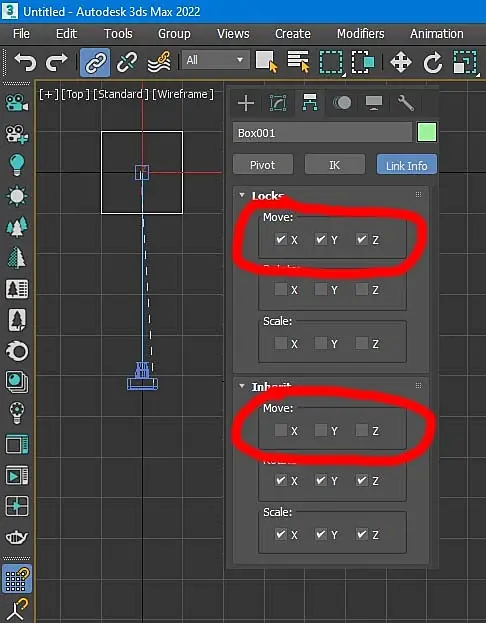
Task: Activate the Bind to Space Warp tool
Action: 159,62
